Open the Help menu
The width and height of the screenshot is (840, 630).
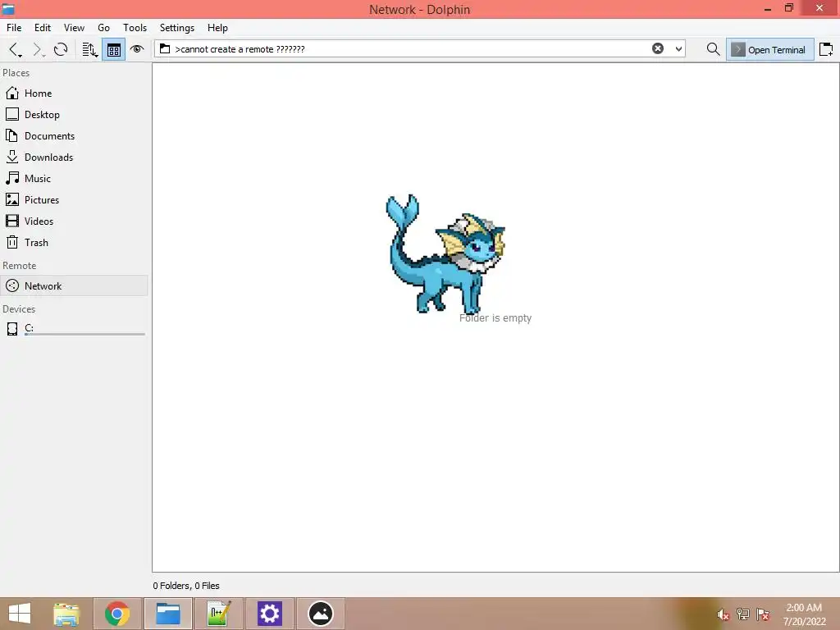click(217, 27)
